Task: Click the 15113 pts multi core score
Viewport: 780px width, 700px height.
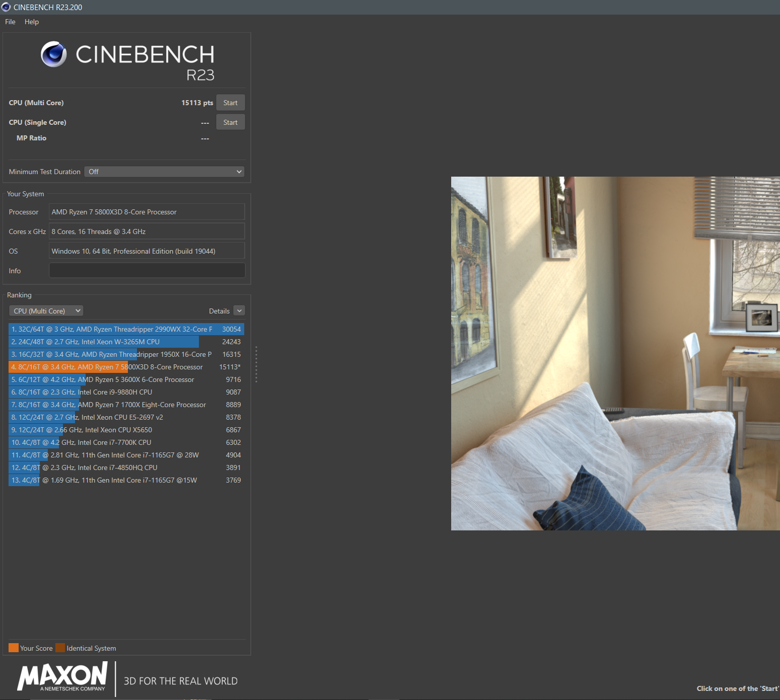Action: coord(197,103)
